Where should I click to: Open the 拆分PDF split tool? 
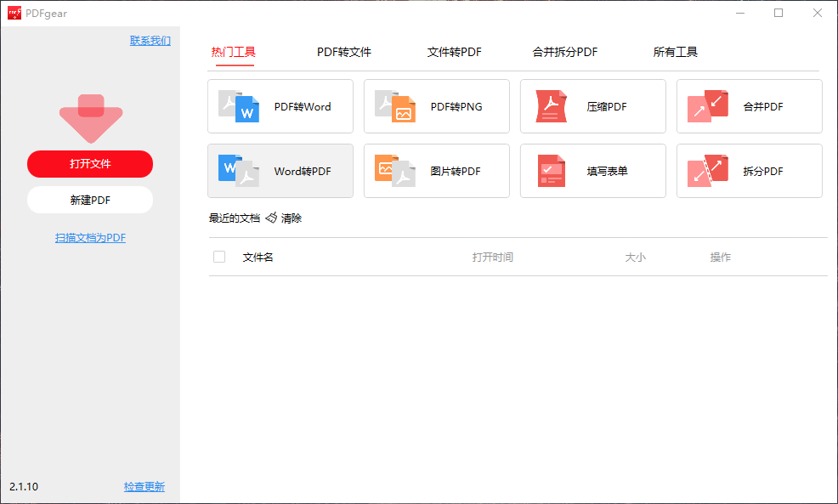pyautogui.click(x=749, y=171)
